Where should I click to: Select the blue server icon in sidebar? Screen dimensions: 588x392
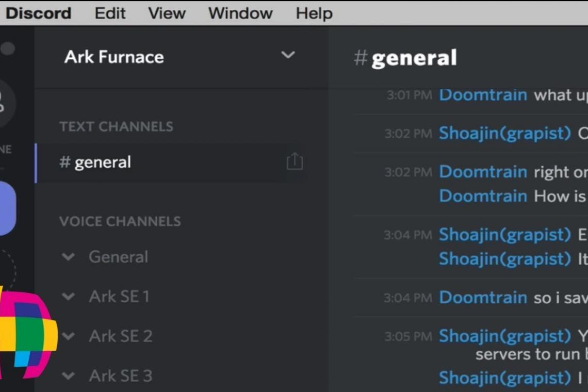click(x=8, y=208)
